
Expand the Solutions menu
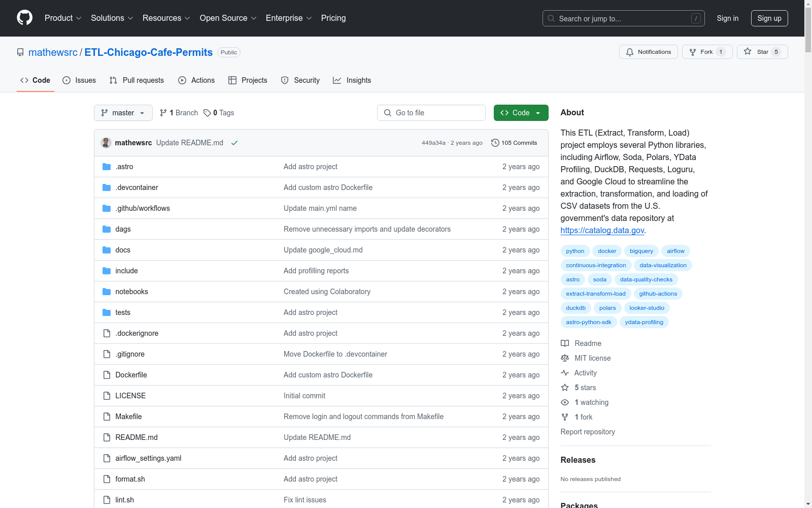tap(112, 18)
